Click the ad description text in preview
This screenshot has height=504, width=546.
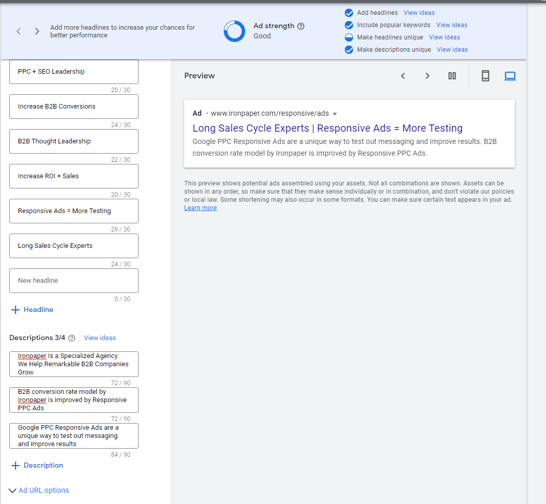coord(345,147)
